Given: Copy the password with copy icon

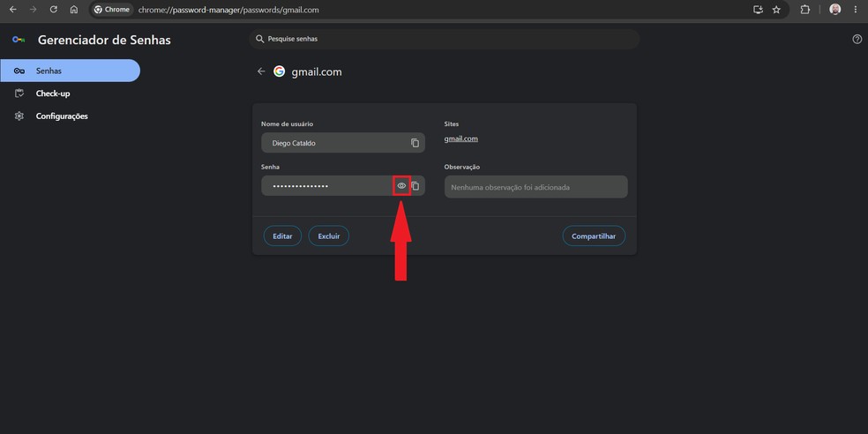Looking at the screenshot, I should coord(415,186).
